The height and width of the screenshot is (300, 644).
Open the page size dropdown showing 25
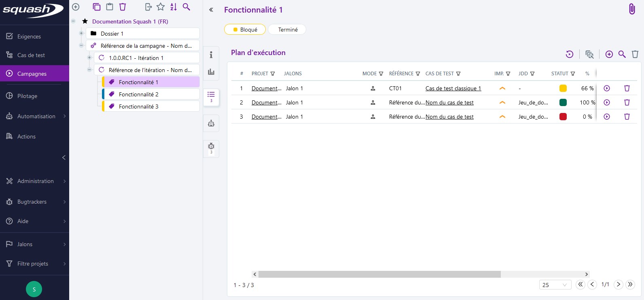tap(555, 285)
